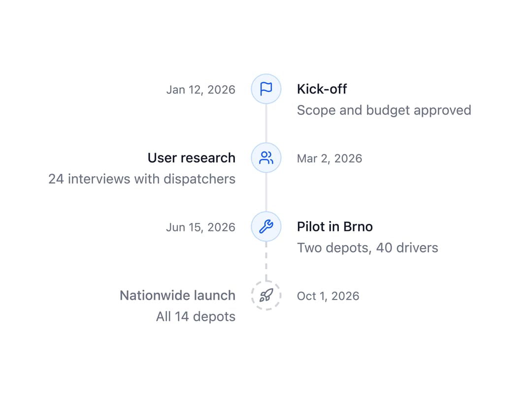
Task: Click '24 interviews with dispatchers' text
Action: (142, 179)
